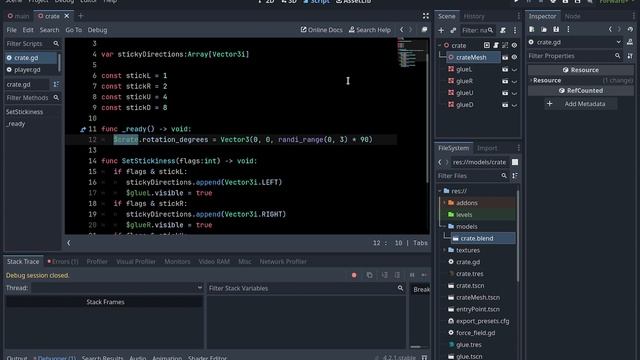Screen dimensions: 640x360
Task: Switch to the Import tab
Action: coord(487,148)
